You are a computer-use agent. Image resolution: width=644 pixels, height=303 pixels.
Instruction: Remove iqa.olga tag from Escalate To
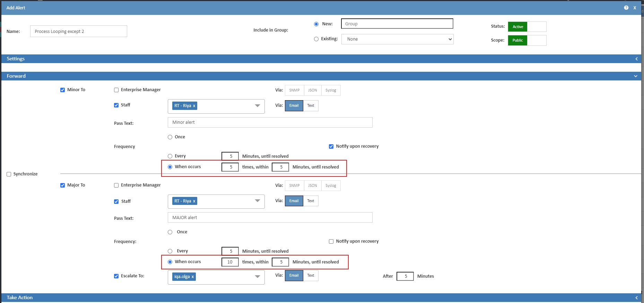193,277
